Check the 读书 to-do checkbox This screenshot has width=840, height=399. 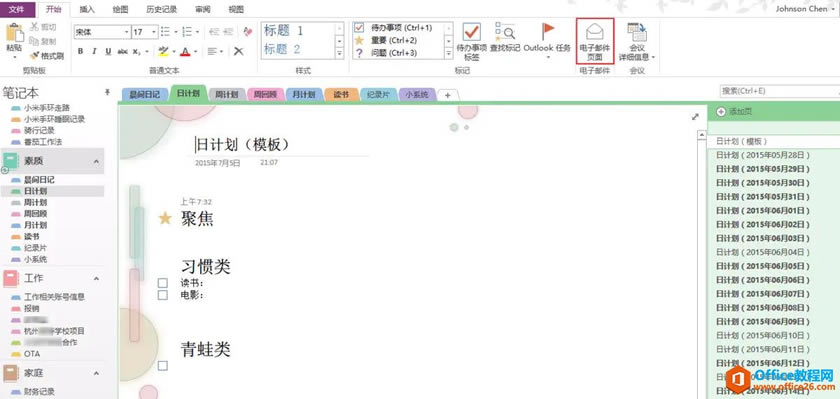(163, 283)
